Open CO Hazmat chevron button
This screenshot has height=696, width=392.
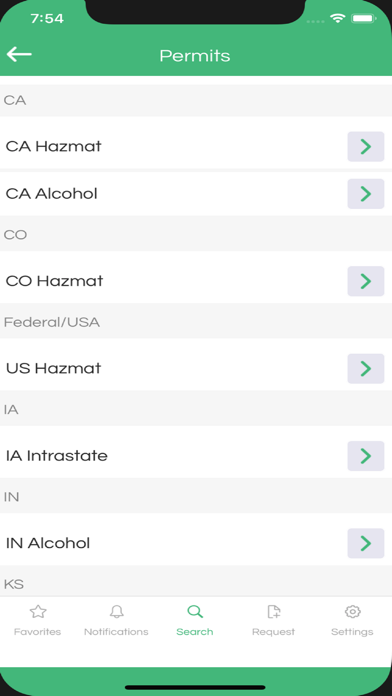pos(366,281)
